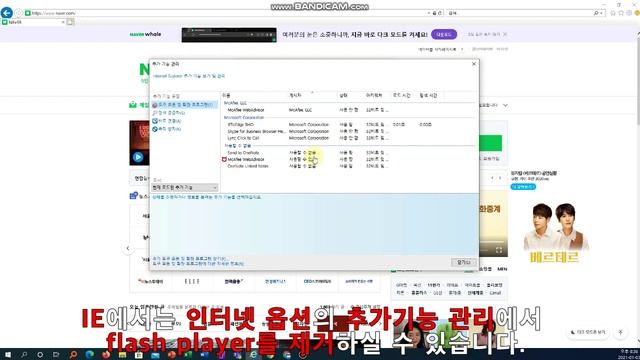Viewport: 640px width, 360px height.
Task: Launch Microsoft Edge from taskbar
Action: pyautogui.click(x=89, y=355)
